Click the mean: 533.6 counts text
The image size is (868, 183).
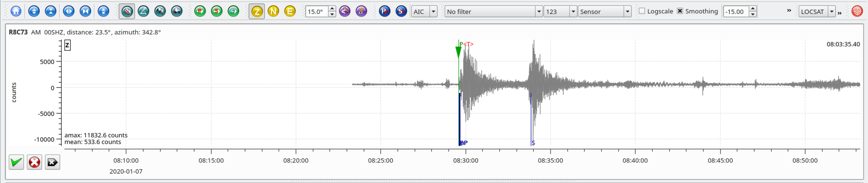[93, 142]
